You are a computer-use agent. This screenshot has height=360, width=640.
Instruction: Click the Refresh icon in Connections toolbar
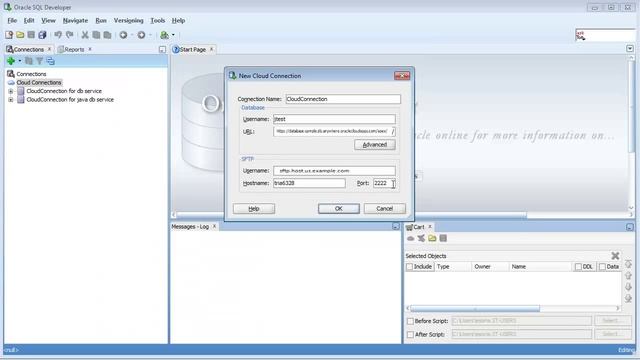[x=29, y=61]
